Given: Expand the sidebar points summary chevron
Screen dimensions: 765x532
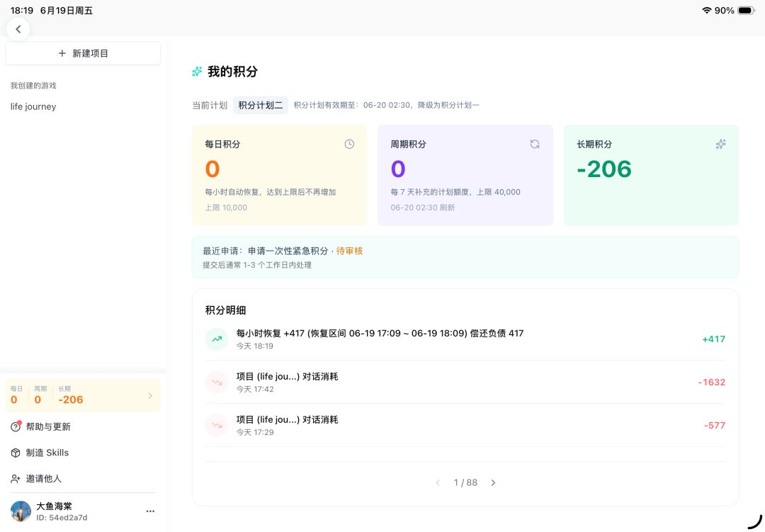Looking at the screenshot, I should (x=150, y=395).
